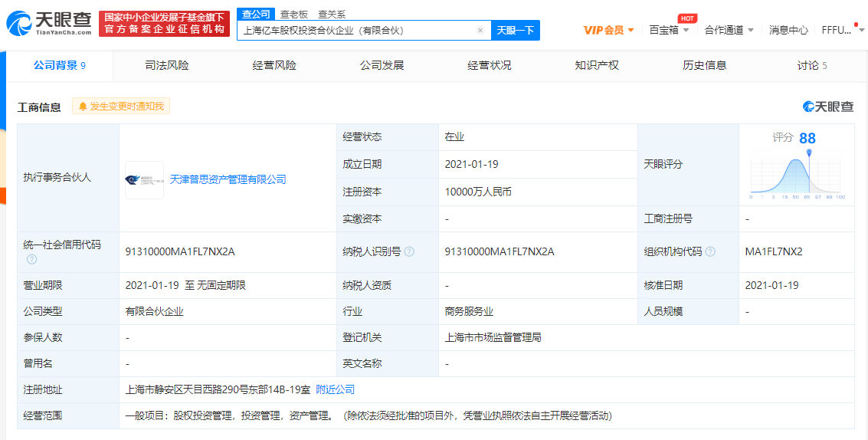Viewport: 868px width, 440px height.
Task: Switch to the 公司背景 tab
Action: (x=59, y=65)
